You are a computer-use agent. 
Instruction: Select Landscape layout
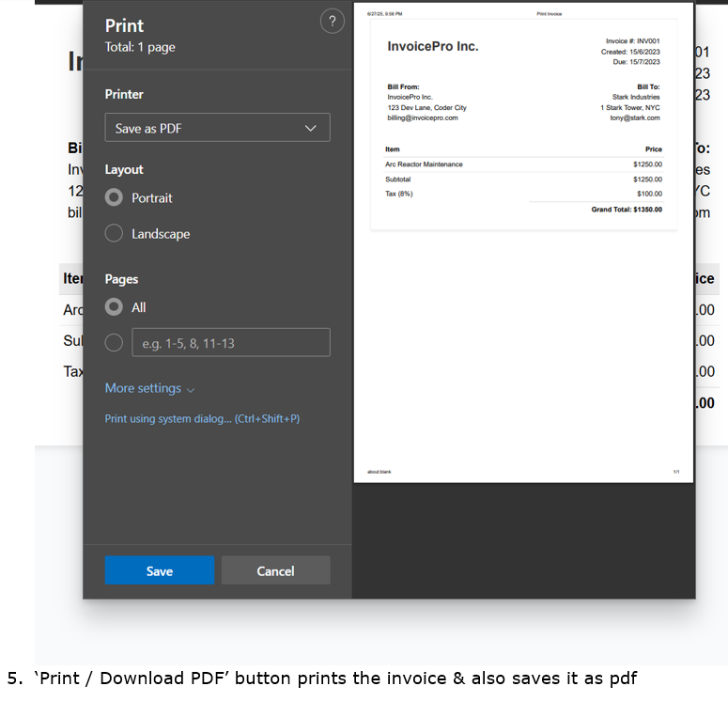pyautogui.click(x=114, y=233)
